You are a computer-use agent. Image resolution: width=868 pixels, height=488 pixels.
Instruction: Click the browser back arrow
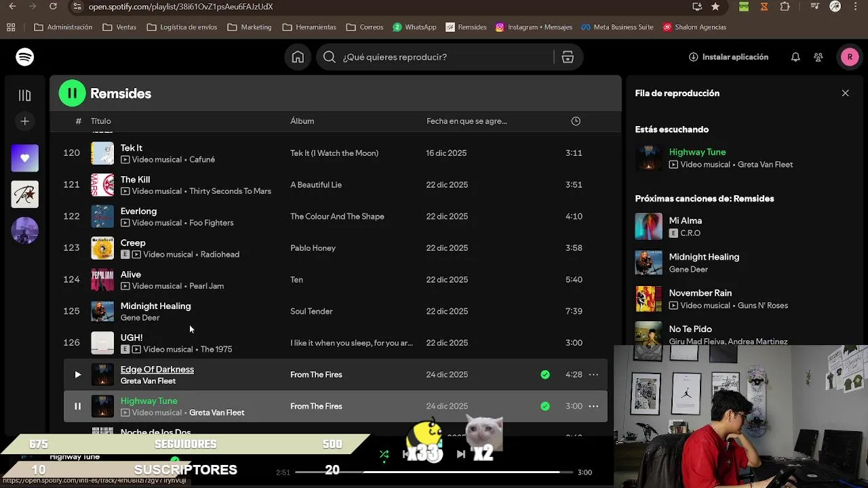(x=12, y=7)
